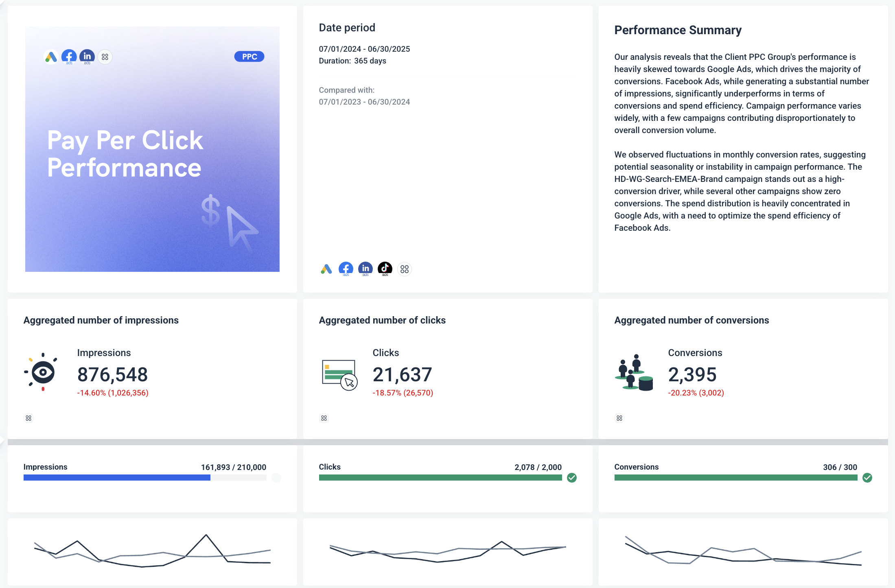Image resolution: width=895 pixels, height=588 pixels.
Task: Expand the sources grid icon in Date period widget
Action: [x=404, y=269]
